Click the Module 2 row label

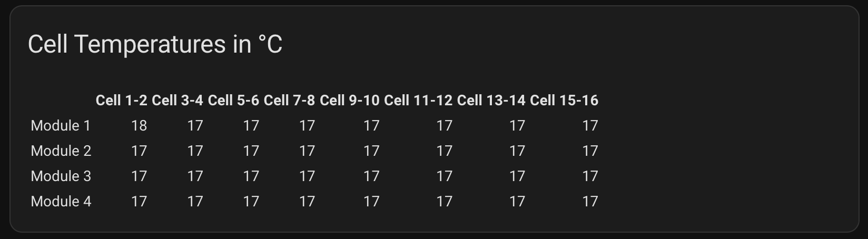[61, 151]
